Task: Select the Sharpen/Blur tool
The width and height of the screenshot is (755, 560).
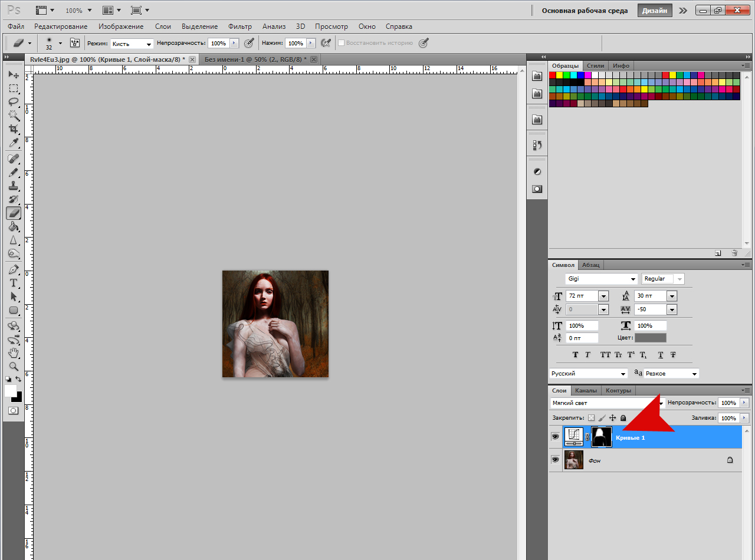Action: [x=14, y=241]
